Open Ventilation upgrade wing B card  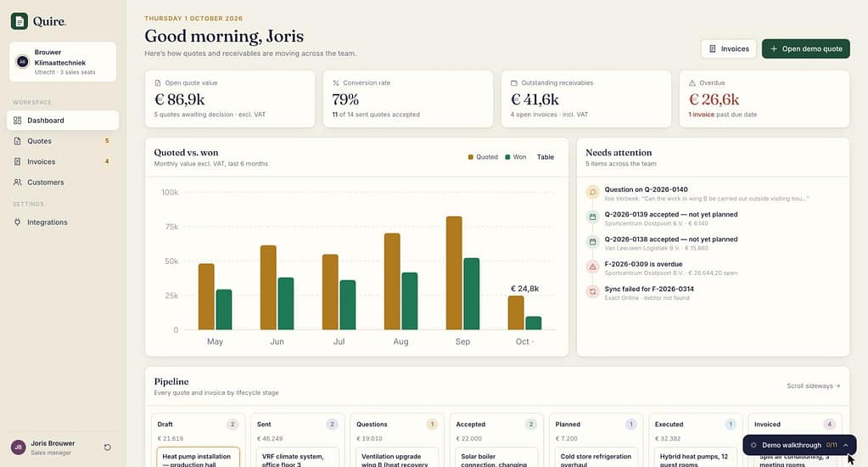click(397, 457)
